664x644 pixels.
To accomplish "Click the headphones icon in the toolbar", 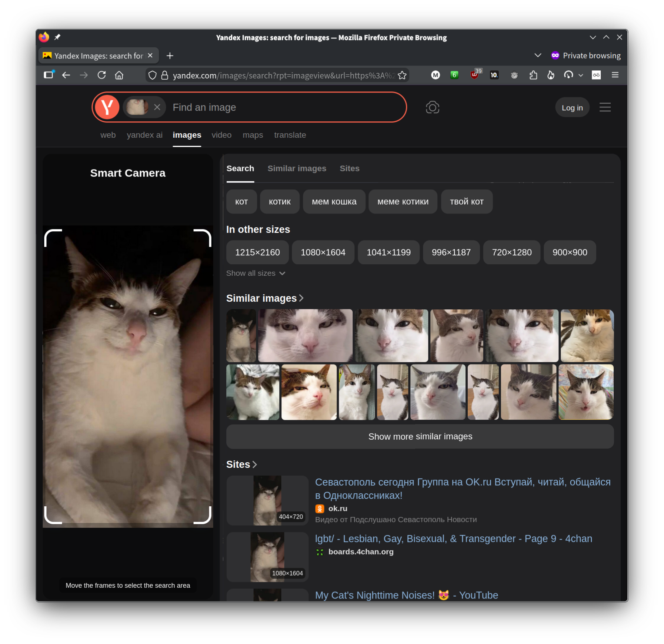I will (568, 76).
